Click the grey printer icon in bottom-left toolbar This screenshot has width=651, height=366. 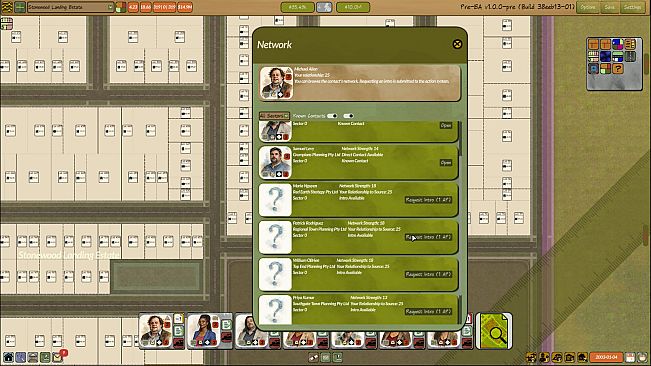coord(33,357)
